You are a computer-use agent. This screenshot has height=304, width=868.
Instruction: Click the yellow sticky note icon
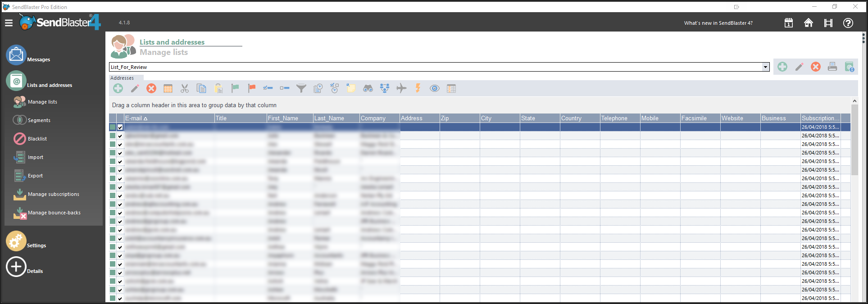[x=351, y=88]
